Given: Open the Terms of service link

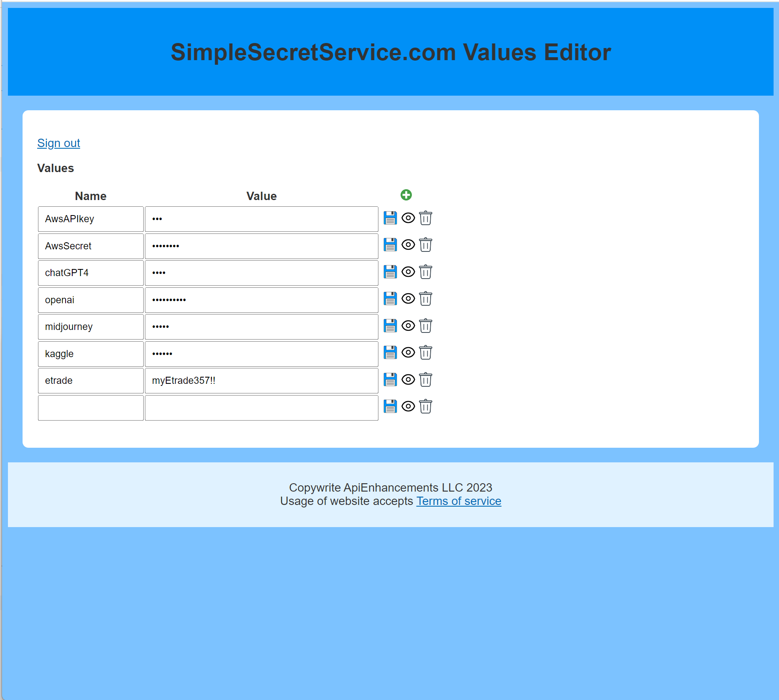Looking at the screenshot, I should 459,501.
